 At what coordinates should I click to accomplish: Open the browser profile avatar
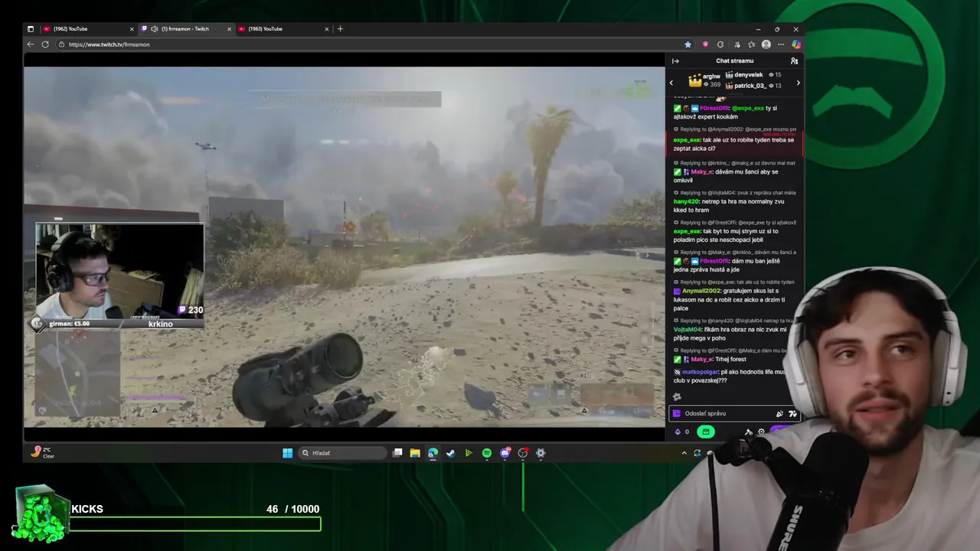pyautogui.click(x=766, y=44)
